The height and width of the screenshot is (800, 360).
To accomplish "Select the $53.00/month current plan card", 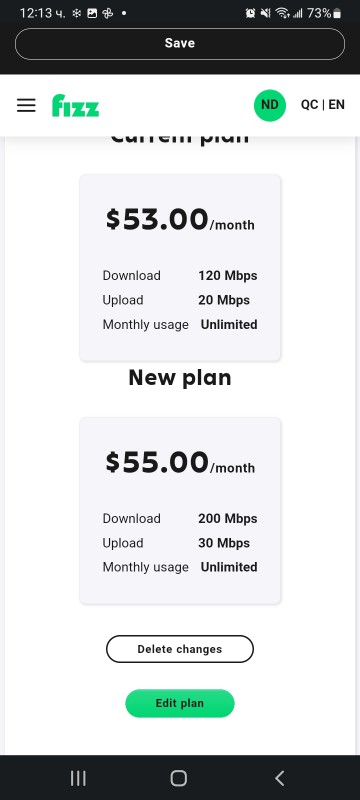I will 180,267.
